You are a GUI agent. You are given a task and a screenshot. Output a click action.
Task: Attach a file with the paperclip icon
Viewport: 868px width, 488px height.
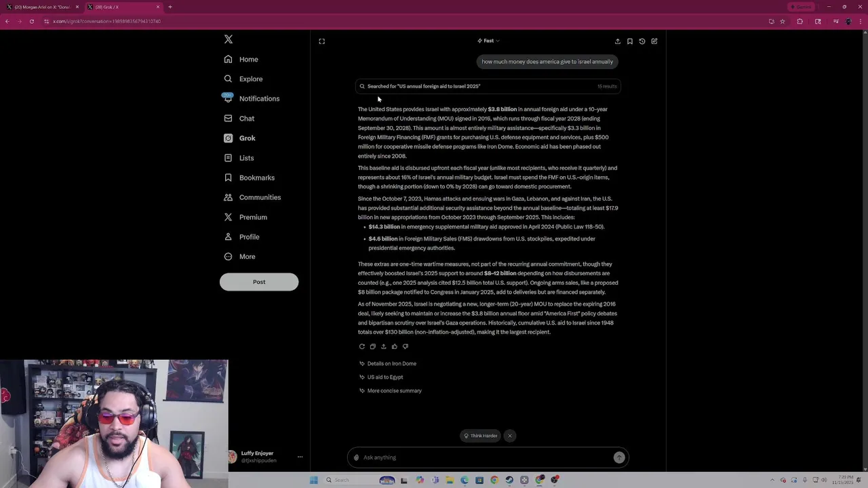[x=356, y=457]
